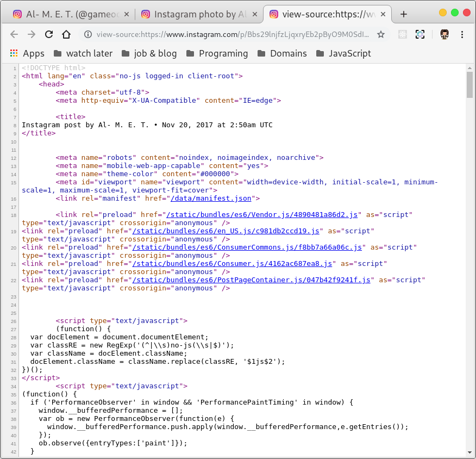Open the browser home page
The height and width of the screenshot is (459, 476).
point(66,34)
